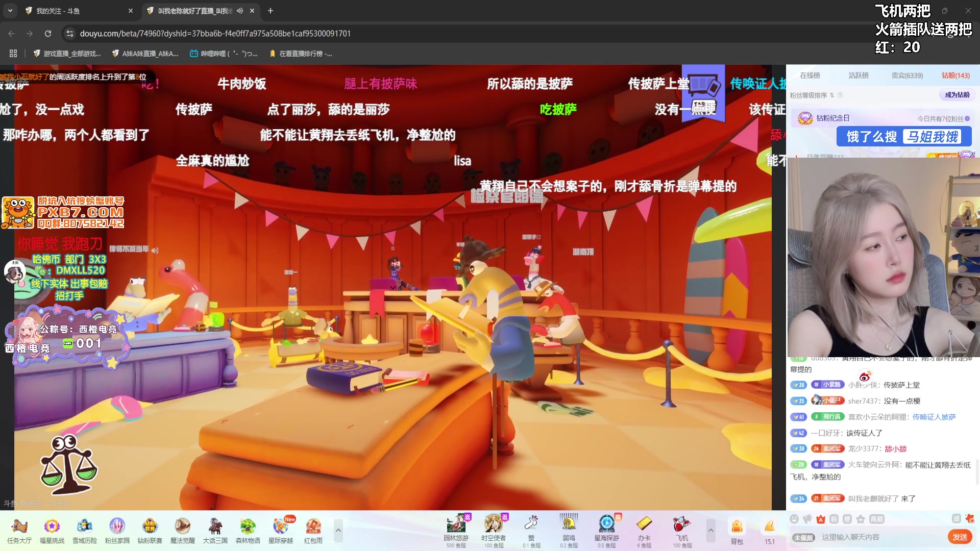Viewport: 980px width, 551px height.
Task: Select the 钻粉(143) tab
Action: [955, 76]
